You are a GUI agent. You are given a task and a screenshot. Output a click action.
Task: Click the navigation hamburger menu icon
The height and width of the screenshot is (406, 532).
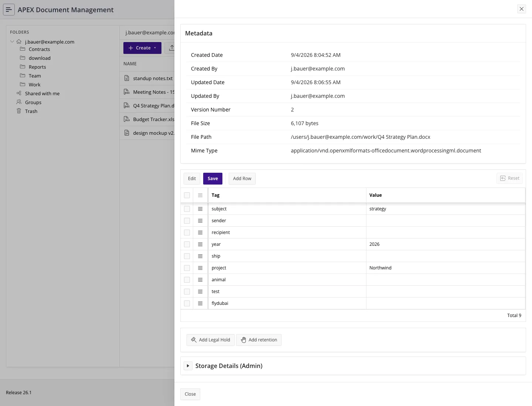coord(9,10)
